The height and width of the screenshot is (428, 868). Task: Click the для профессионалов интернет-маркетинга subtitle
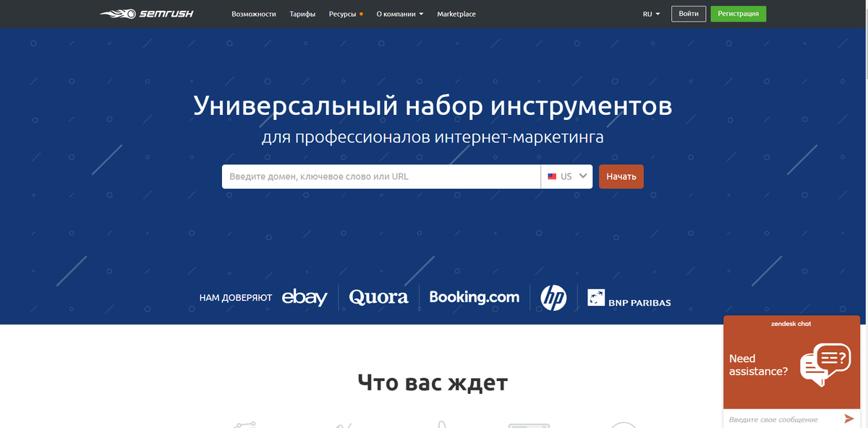[433, 137]
